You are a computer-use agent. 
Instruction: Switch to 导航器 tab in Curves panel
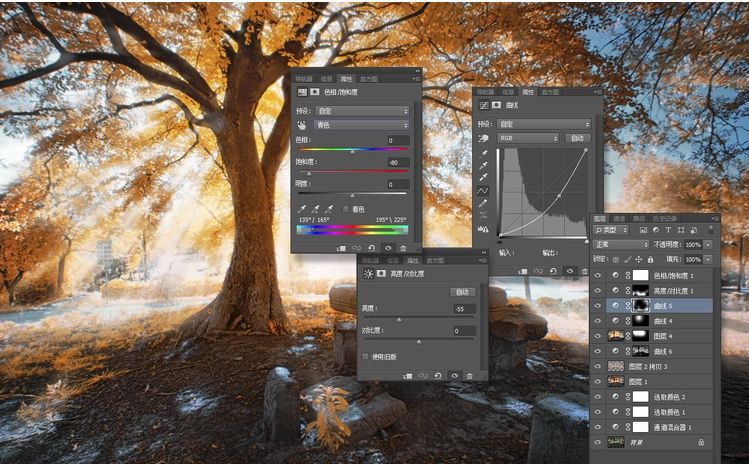[x=485, y=92]
